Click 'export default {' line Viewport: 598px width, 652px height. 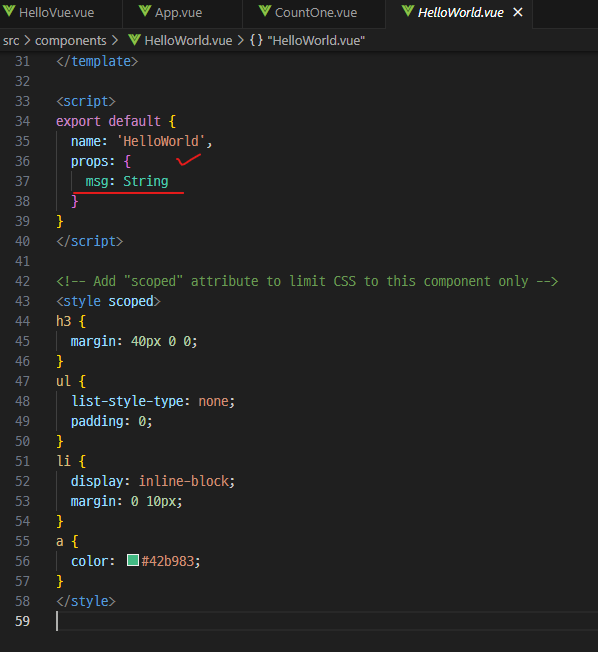(116, 121)
